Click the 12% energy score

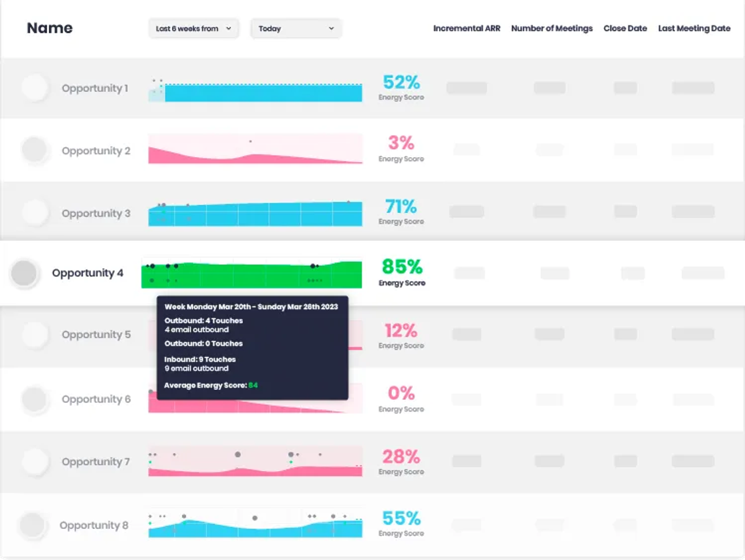tap(401, 330)
